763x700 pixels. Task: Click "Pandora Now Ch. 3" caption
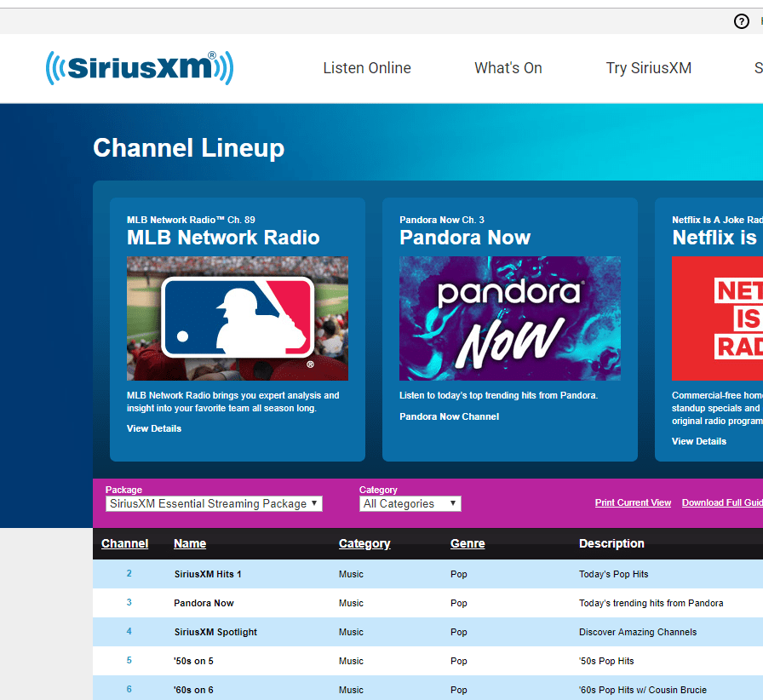pyautogui.click(x=442, y=220)
